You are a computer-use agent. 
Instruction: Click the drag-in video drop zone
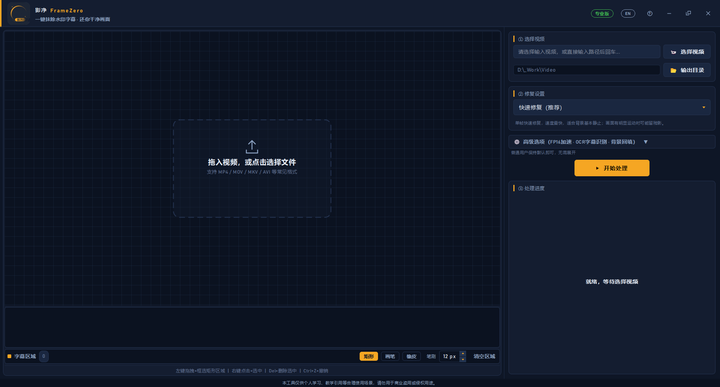(252, 168)
